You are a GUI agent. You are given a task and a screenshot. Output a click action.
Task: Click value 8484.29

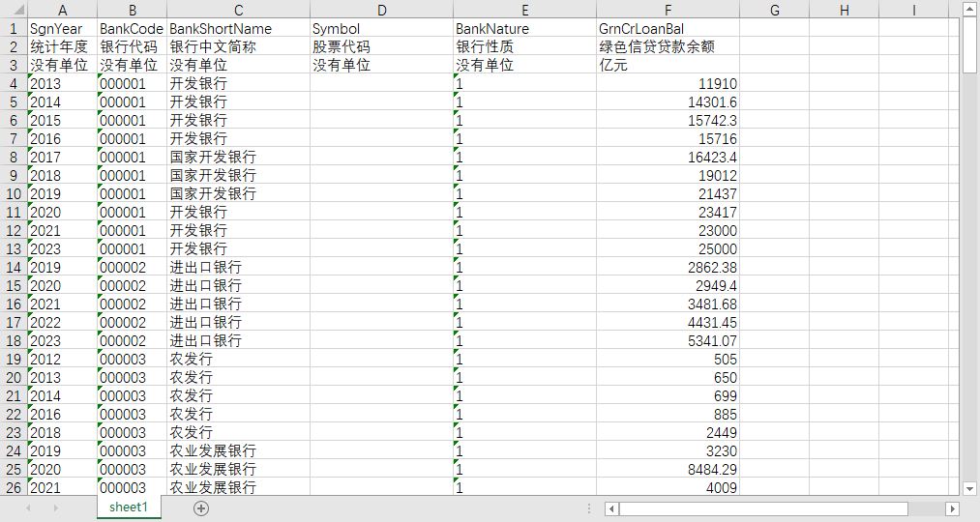(x=668, y=469)
